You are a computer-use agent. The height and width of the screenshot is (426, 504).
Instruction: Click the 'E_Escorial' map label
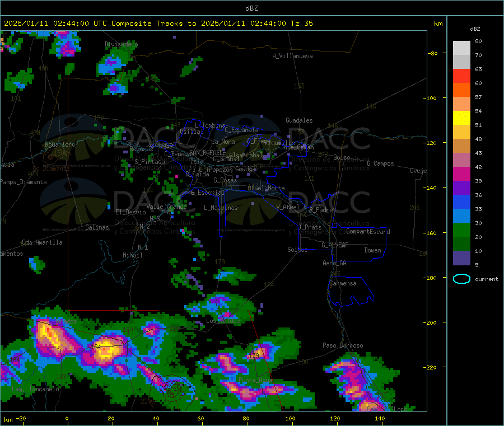click(207, 193)
